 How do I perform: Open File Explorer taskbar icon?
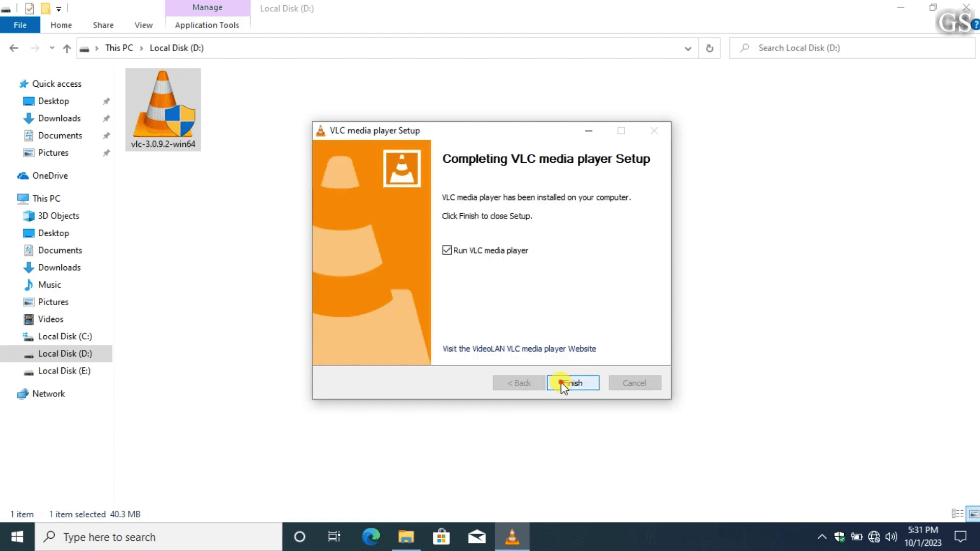point(406,537)
